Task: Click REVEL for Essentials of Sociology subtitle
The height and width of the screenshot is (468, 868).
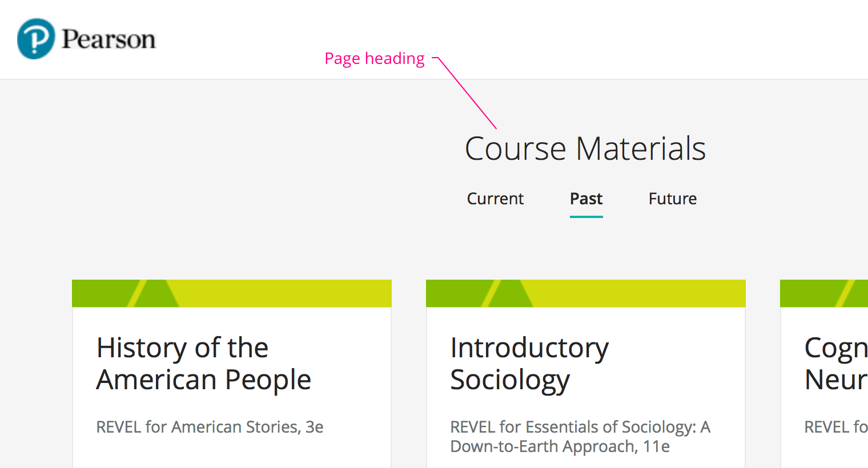Action: point(580,437)
